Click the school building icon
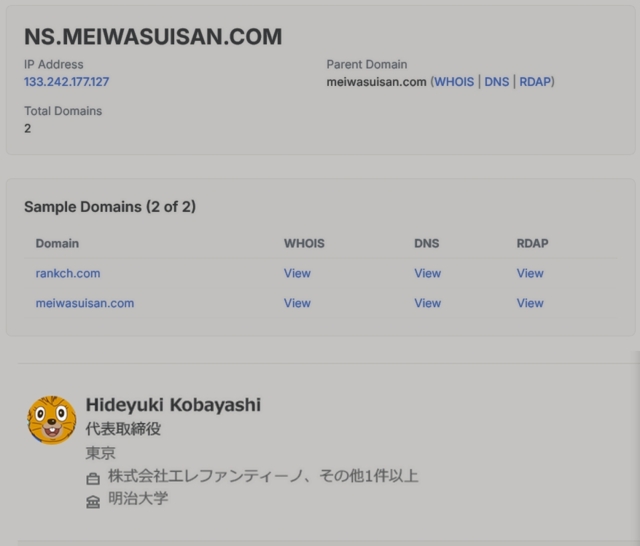640x546 pixels. click(x=93, y=502)
